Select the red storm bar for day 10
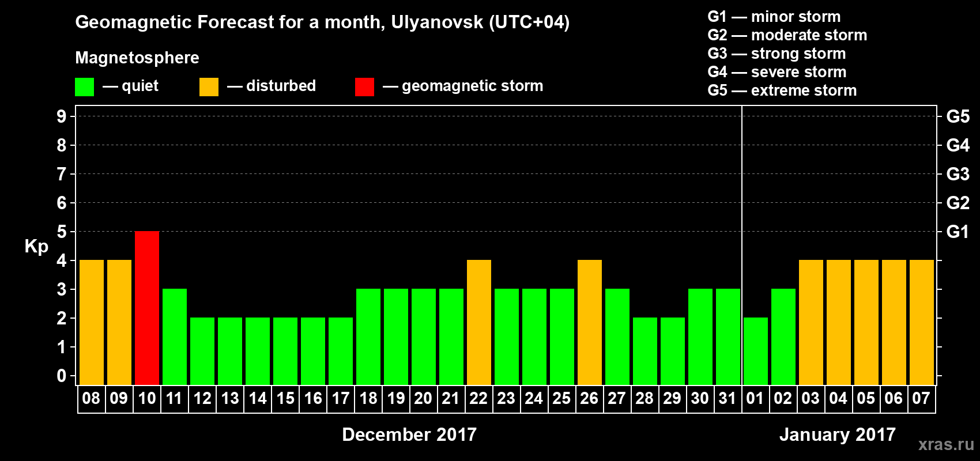This screenshot has height=461, width=980. click(147, 308)
